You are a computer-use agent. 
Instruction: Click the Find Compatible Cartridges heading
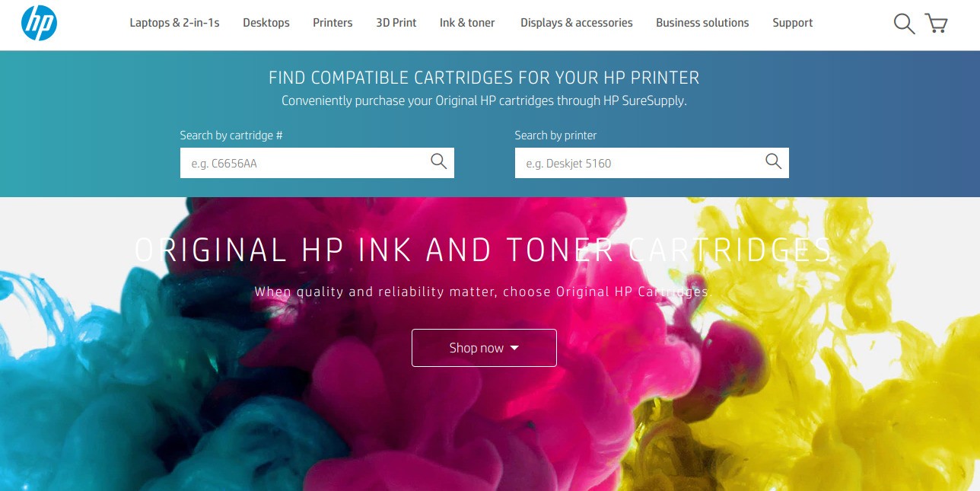[484, 78]
